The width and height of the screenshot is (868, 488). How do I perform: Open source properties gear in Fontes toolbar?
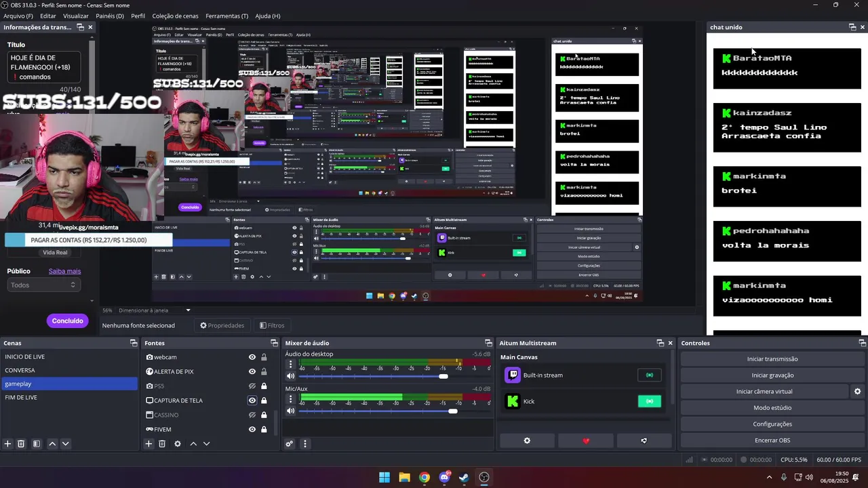tap(178, 444)
